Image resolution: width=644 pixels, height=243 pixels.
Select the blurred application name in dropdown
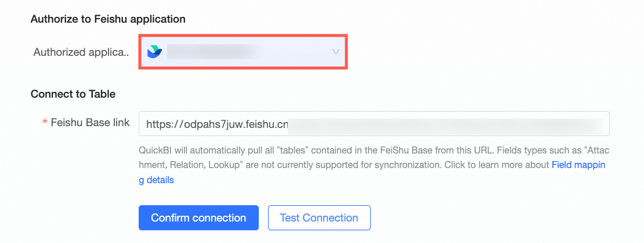pyautogui.click(x=214, y=52)
